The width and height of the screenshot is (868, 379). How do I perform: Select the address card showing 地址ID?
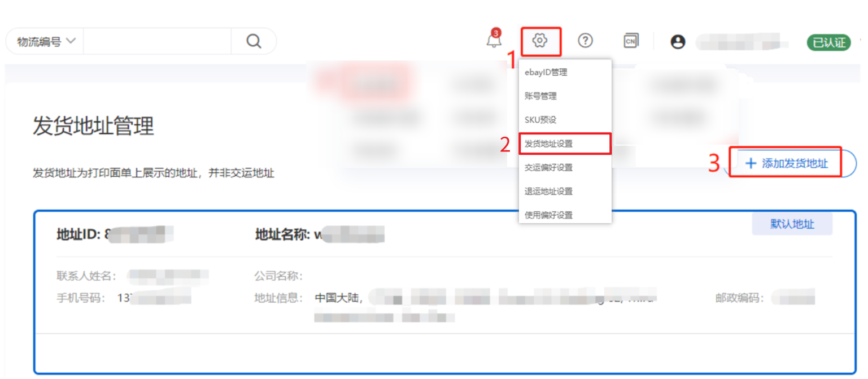coord(445,292)
